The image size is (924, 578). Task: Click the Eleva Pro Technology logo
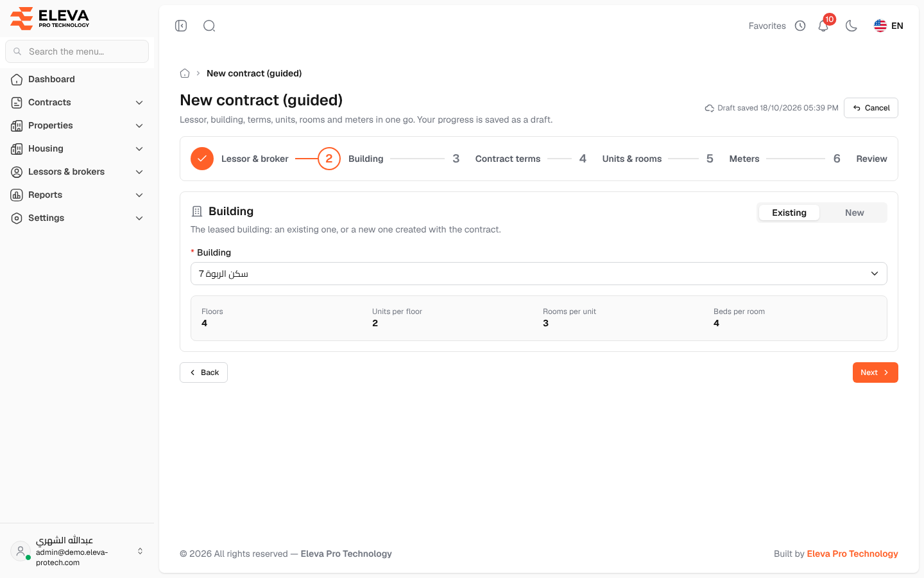[50, 18]
